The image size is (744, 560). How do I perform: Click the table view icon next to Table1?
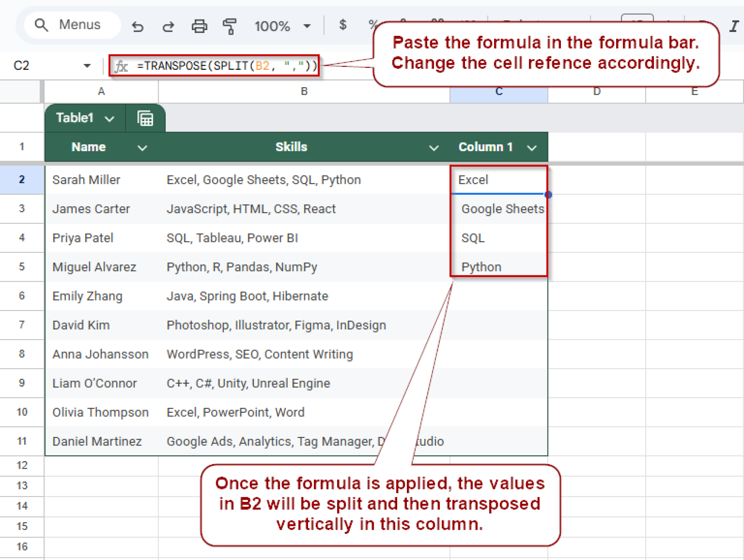pyautogui.click(x=145, y=118)
